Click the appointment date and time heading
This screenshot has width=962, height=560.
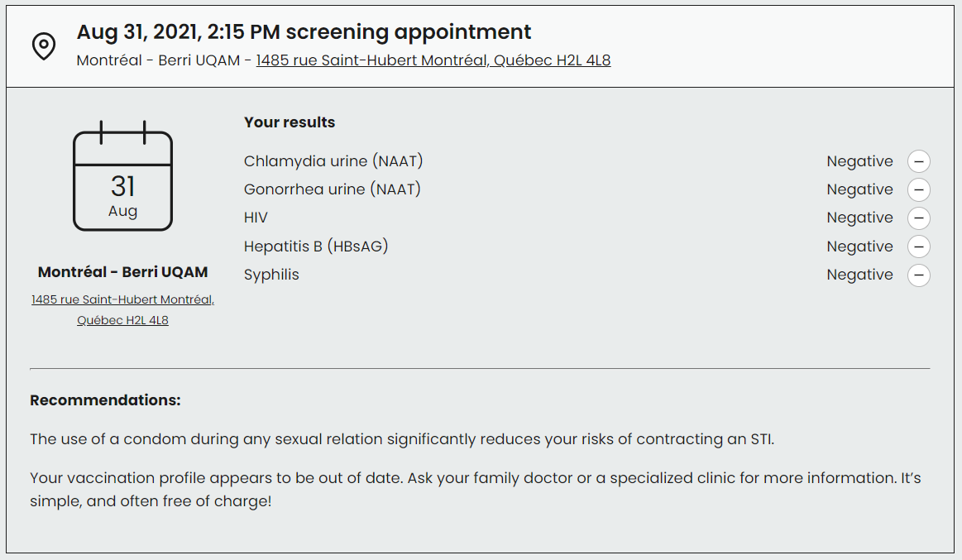304,32
